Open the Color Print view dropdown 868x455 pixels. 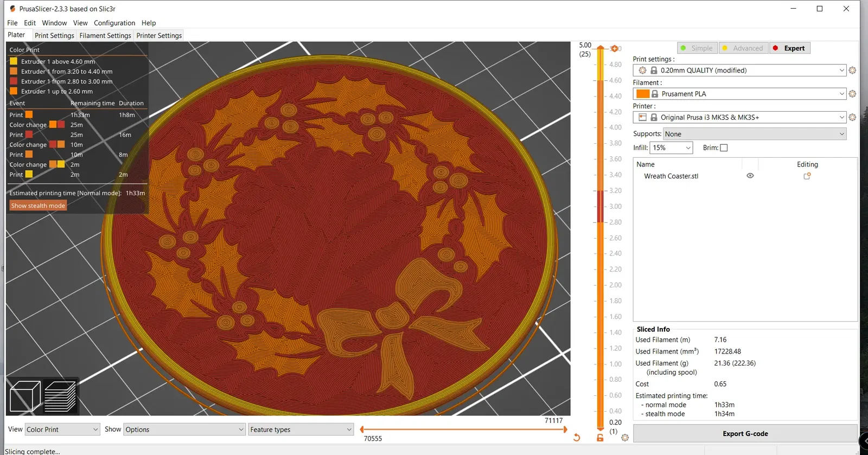coord(62,430)
